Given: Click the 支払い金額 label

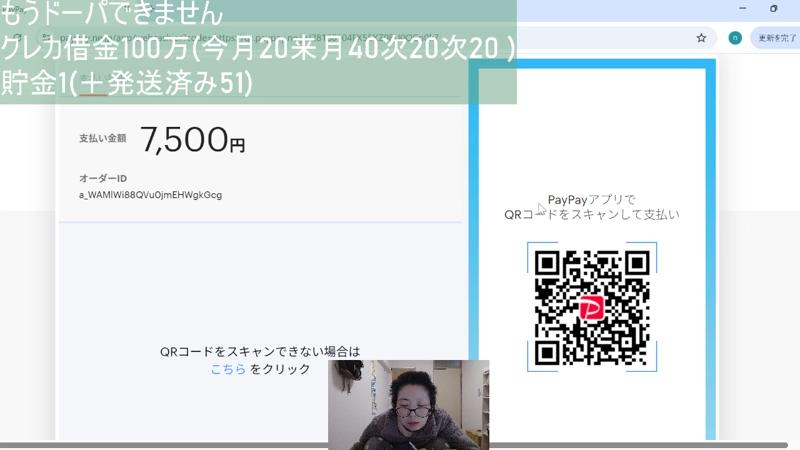Looking at the screenshot, I should click(103, 138).
